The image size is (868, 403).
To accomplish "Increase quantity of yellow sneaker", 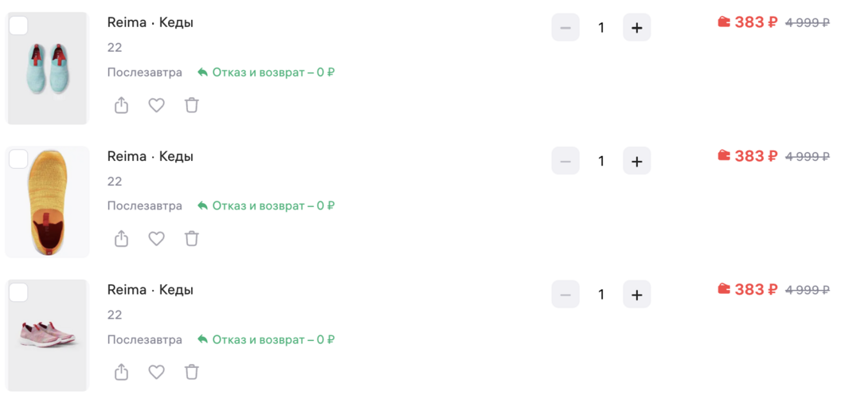I will 636,161.
